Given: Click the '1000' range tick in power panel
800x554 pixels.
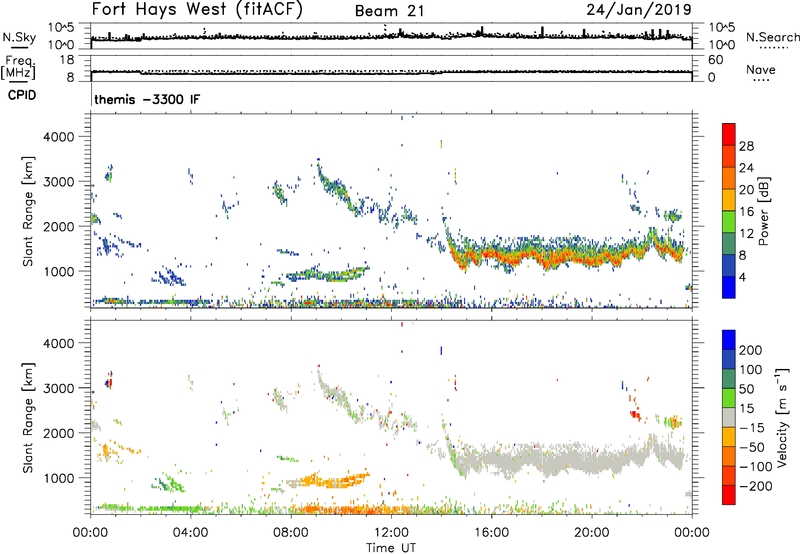Looking at the screenshot, I should [58, 271].
